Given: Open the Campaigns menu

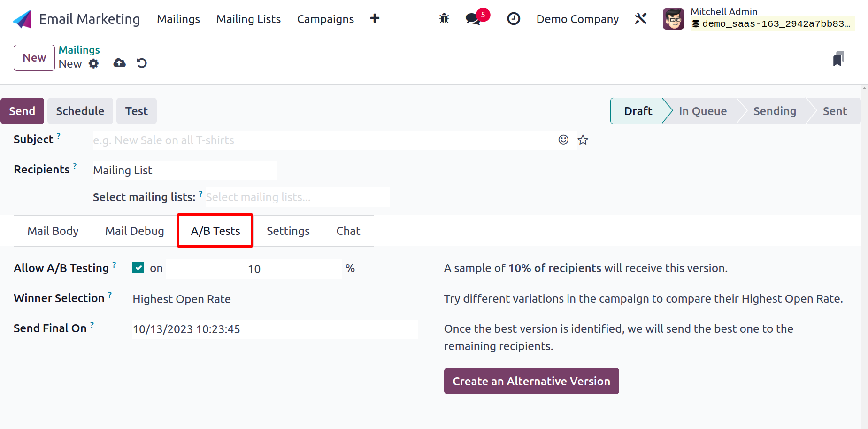Looking at the screenshot, I should pos(325,19).
